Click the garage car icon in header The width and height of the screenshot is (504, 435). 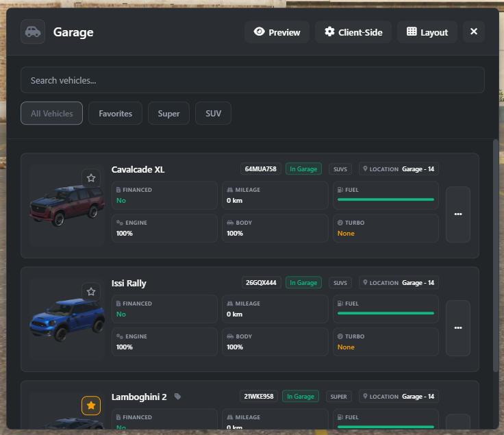(x=32, y=32)
